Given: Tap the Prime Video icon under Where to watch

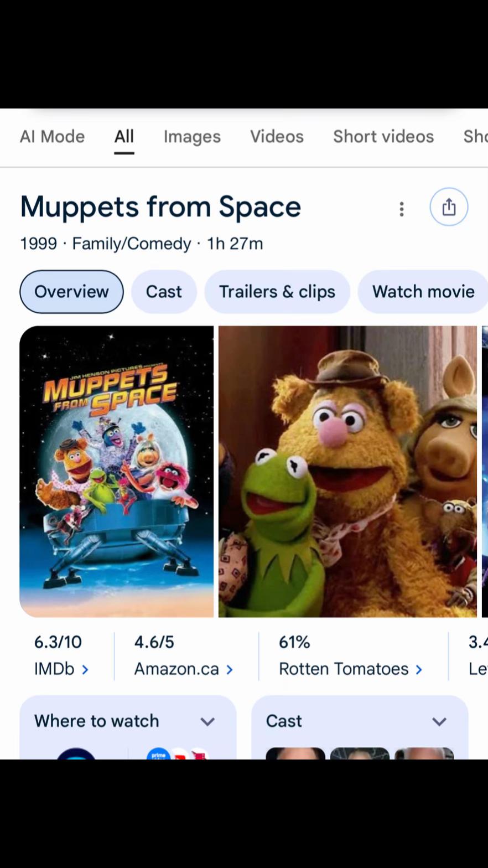Looking at the screenshot, I should tap(158, 754).
